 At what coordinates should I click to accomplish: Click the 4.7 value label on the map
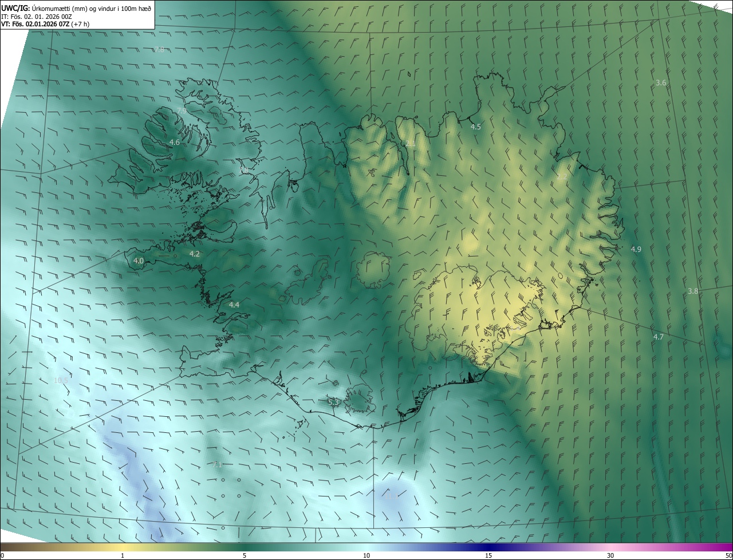point(659,337)
